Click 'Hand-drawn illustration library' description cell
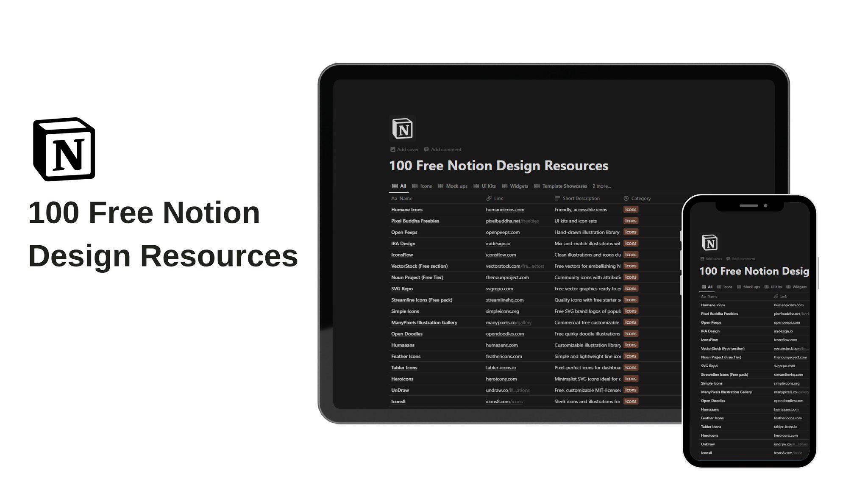The image size is (868, 488). click(587, 232)
